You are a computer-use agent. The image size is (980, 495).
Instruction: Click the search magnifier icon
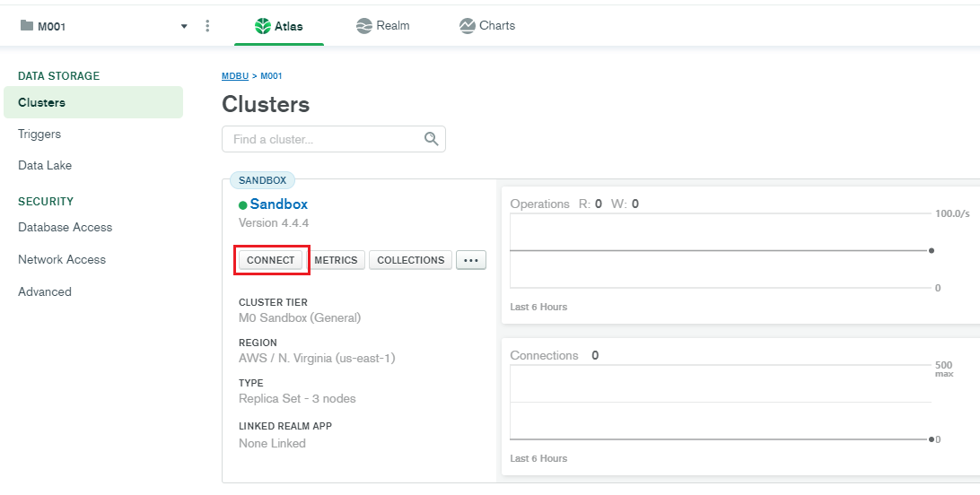coord(432,139)
